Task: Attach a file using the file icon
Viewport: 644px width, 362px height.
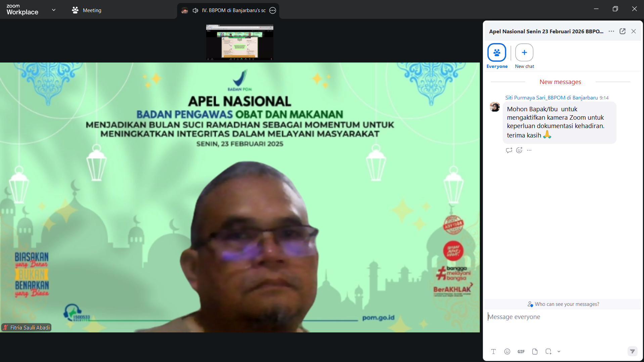Action: point(535,351)
